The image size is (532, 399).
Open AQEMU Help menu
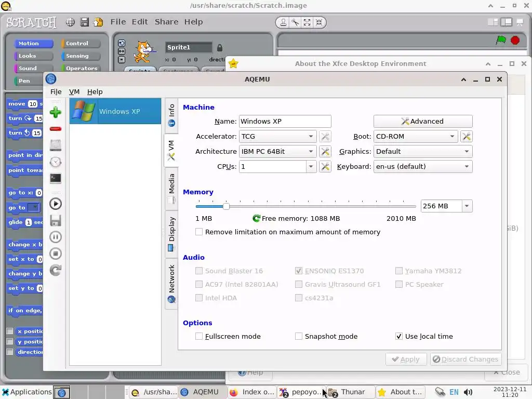95,91
